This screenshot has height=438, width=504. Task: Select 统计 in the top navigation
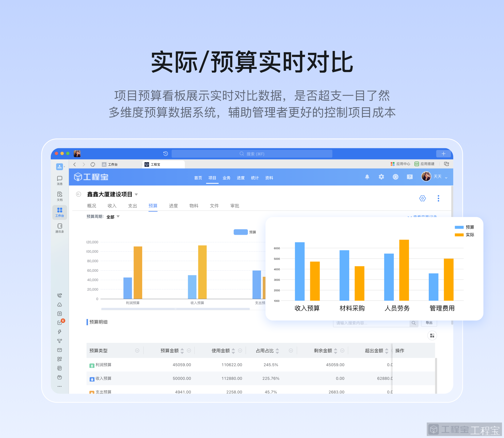tap(255, 178)
